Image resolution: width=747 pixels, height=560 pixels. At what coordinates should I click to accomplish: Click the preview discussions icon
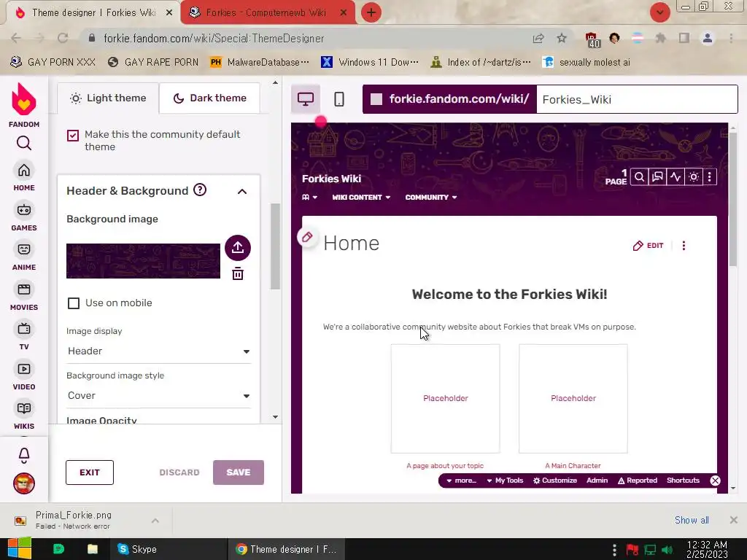coord(657,176)
